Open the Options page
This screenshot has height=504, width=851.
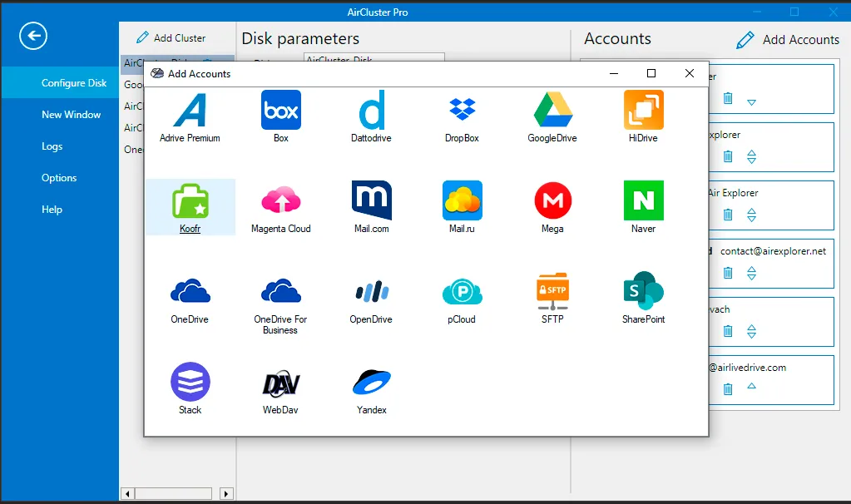tap(60, 177)
